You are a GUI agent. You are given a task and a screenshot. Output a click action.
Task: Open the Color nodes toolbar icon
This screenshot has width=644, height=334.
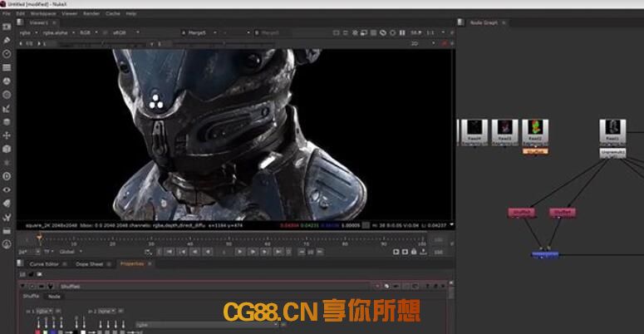[x=7, y=81]
